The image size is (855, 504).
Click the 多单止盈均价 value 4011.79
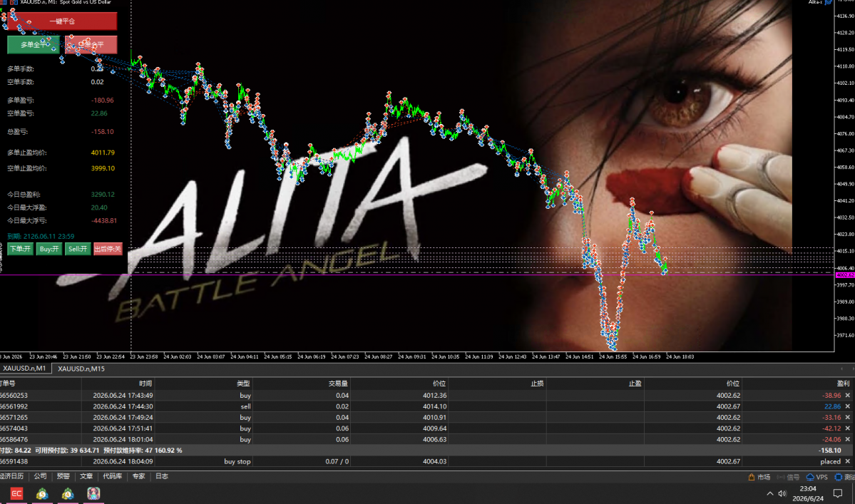click(x=103, y=153)
